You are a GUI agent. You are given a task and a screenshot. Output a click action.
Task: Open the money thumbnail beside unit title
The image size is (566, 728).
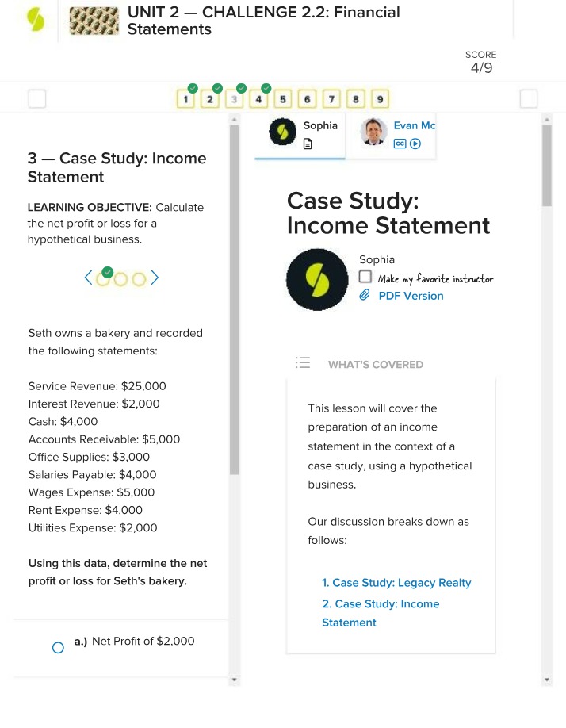point(94,21)
